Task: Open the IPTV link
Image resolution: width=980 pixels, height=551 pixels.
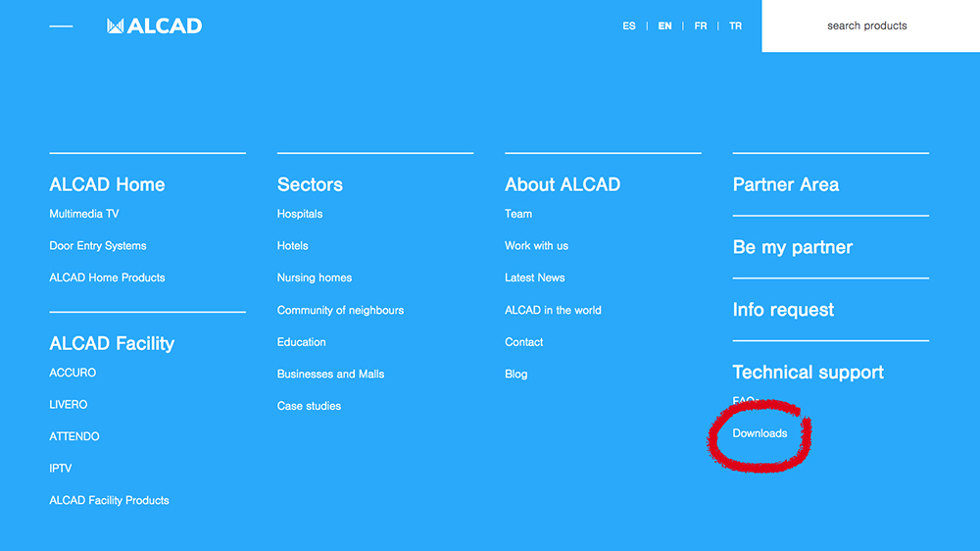Action: pyautogui.click(x=61, y=469)
